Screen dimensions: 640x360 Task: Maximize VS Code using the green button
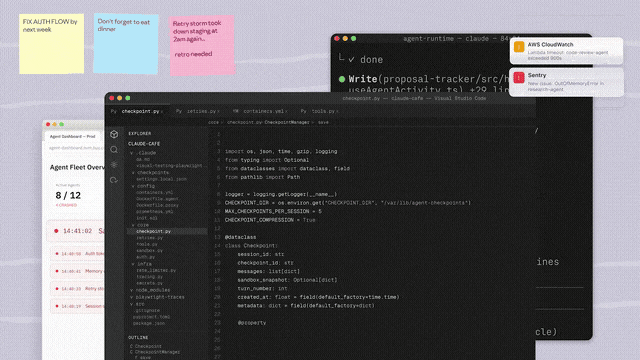[x=128, y=98]
